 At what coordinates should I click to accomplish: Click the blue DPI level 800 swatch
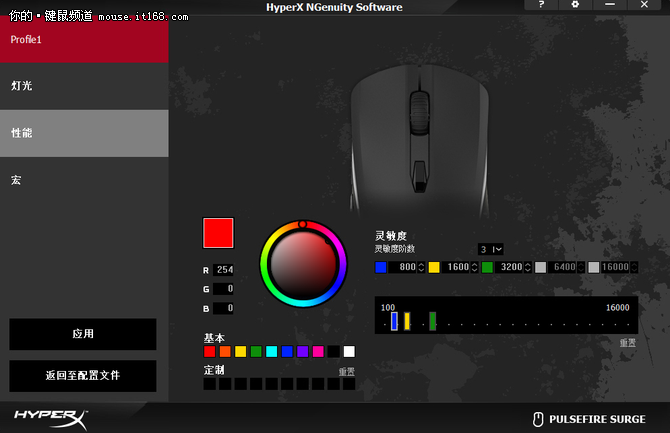coord(381,267)
